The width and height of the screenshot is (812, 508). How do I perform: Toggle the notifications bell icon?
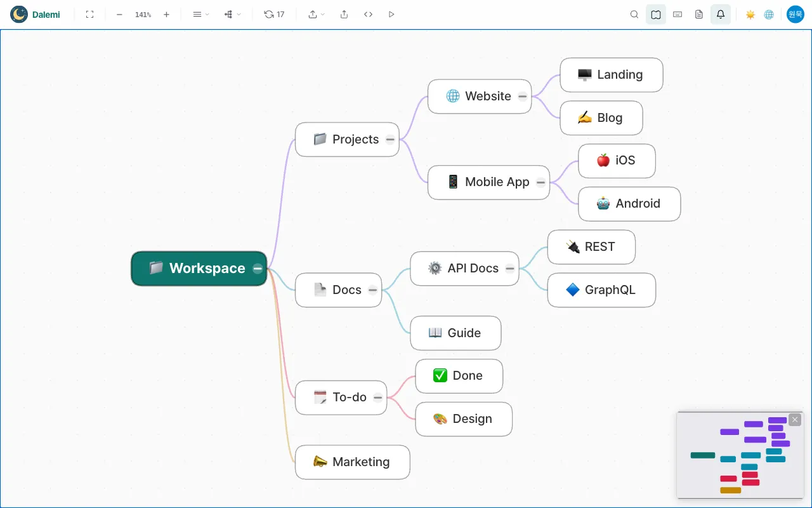coord(721,14)
